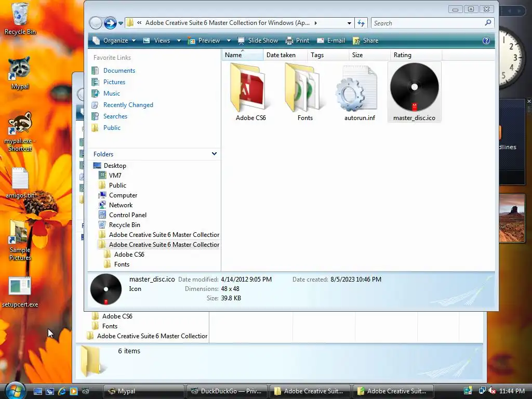Click the Switch between windows icon
Image resolution: width=532 pixels, height=399 pixels.
click(50, 391)
